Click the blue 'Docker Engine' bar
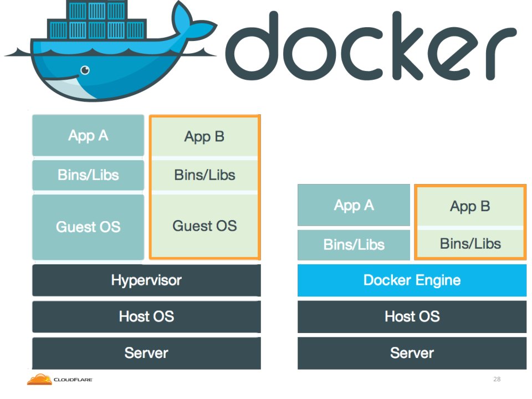This screenshot has height=399, width=532. tap(412, 280)
